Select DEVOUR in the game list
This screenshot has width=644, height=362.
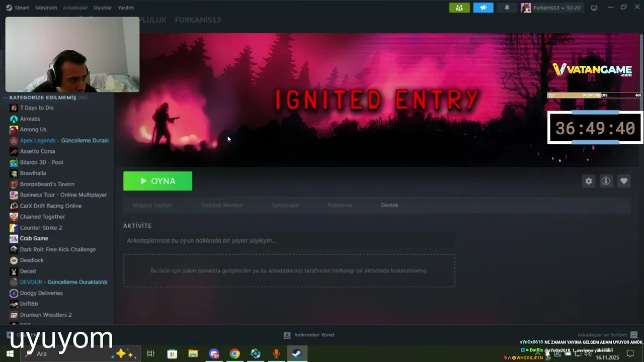coord(60,282)
